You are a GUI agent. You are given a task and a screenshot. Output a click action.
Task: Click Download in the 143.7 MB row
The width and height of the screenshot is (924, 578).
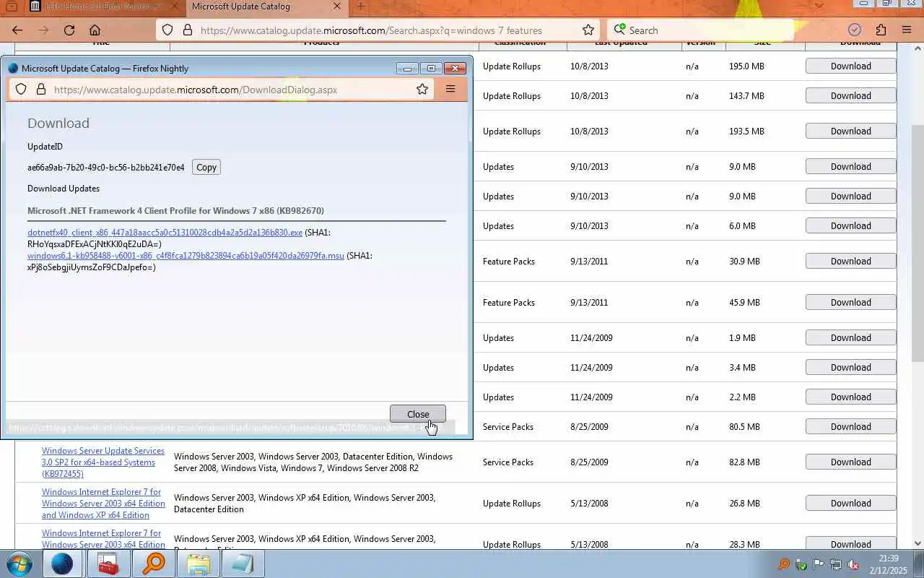pyautogui.click(x=850, y=95)
